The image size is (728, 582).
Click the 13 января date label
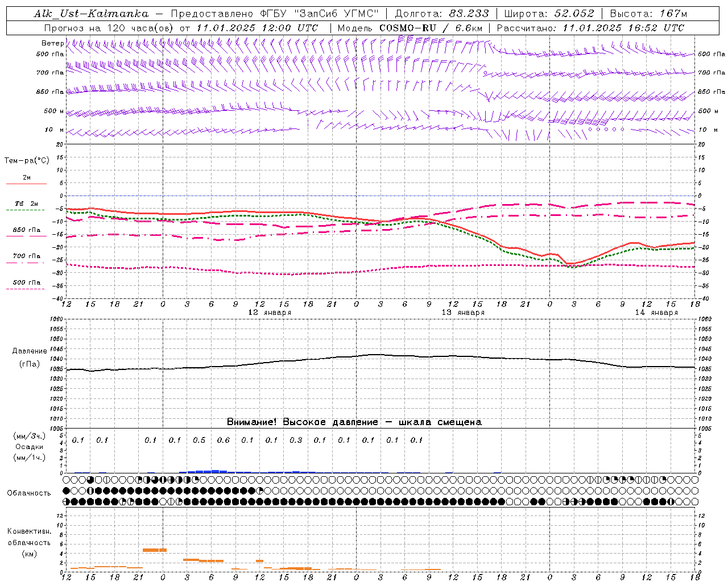pyautogui.click(x=463, y=313)
